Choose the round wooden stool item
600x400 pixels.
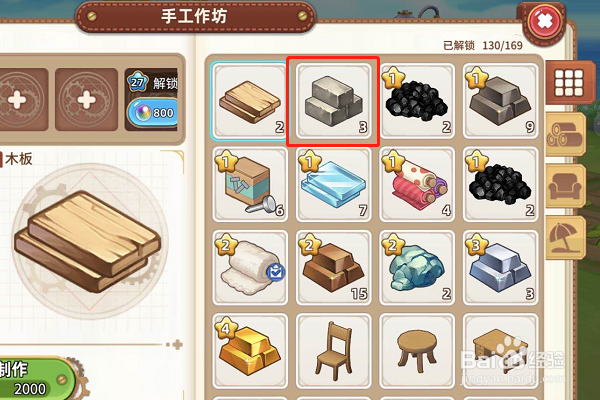pos(417,351)
